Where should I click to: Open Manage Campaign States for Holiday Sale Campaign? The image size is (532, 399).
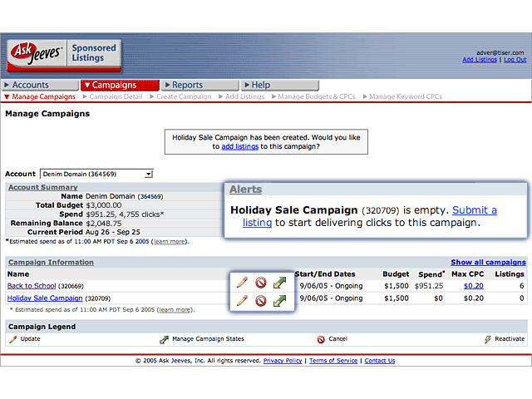pyautogui.click(x=279, y=301)
